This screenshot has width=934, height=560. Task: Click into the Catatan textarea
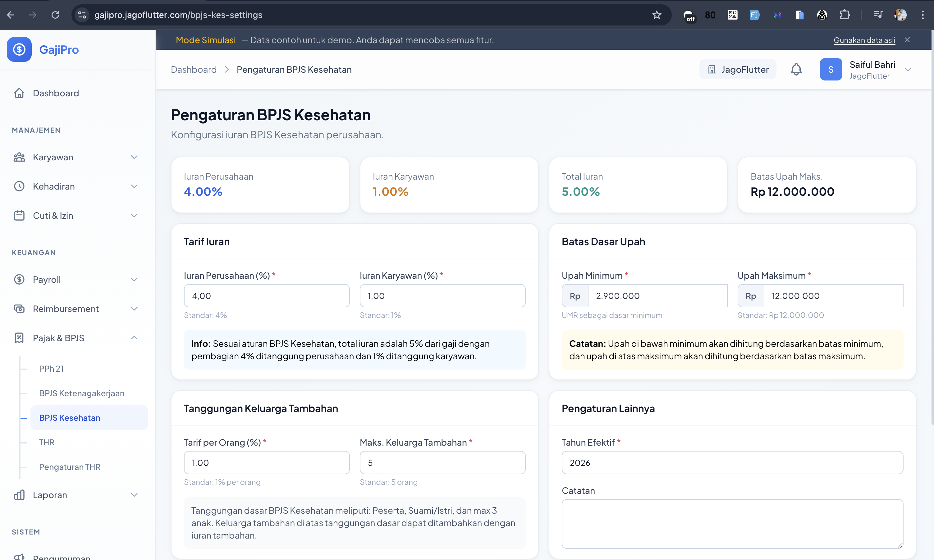(x=732, y=523)
